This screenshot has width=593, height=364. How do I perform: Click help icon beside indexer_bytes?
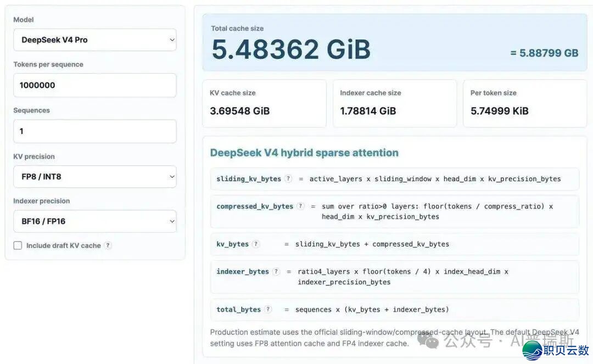click(x=276, y=271)
